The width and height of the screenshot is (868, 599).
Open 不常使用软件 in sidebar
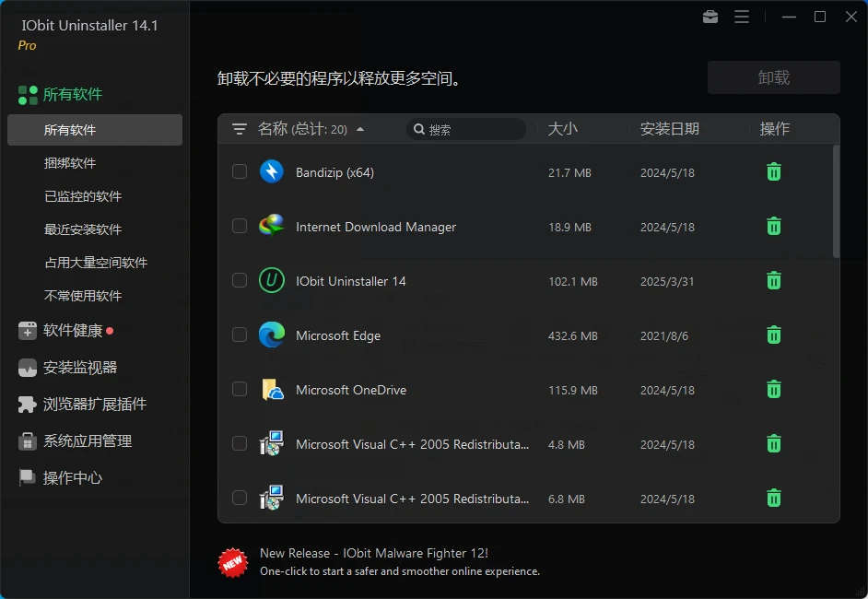[83, 296]
